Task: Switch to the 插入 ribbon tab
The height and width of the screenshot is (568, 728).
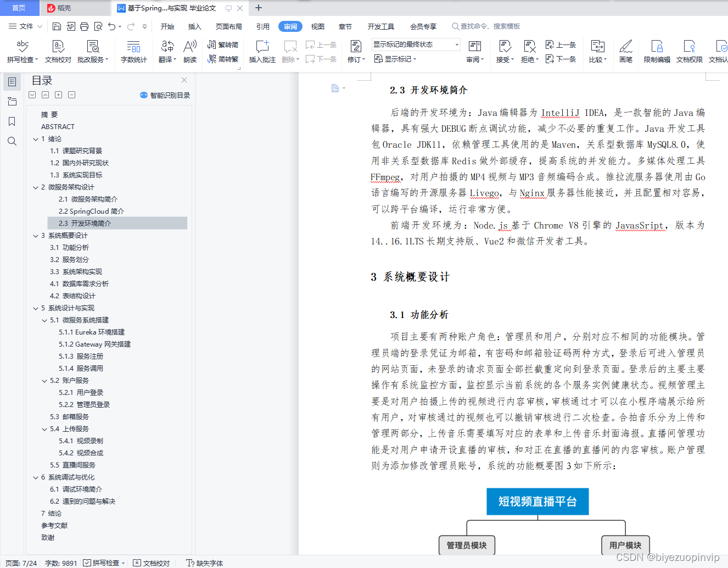Action: point(195,26)
